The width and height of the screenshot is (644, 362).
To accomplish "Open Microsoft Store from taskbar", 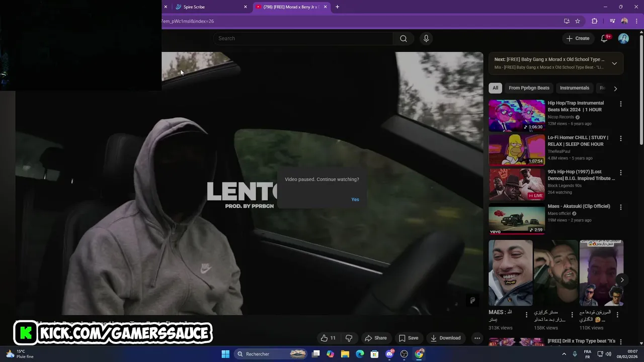I will click(374, 354).
